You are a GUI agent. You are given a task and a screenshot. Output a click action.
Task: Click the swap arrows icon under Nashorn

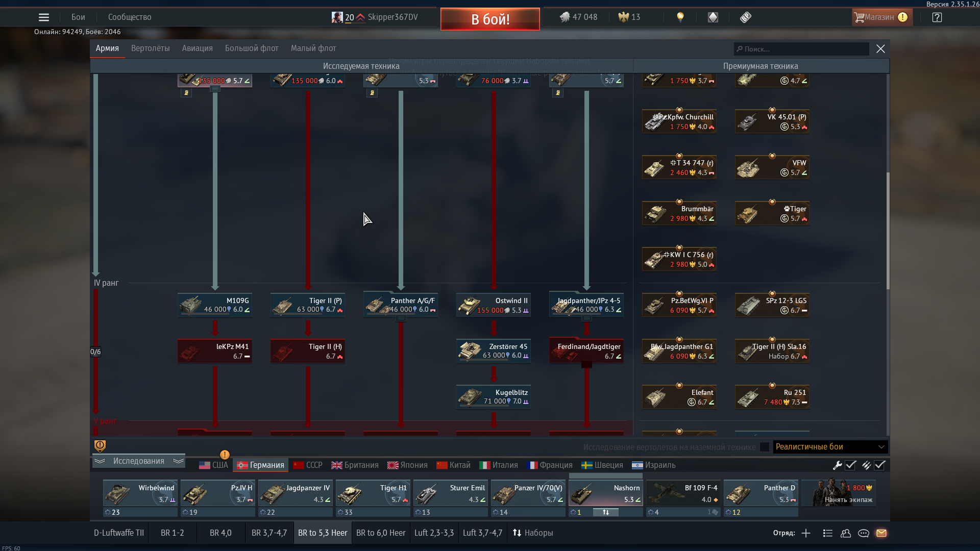point(606,512)
